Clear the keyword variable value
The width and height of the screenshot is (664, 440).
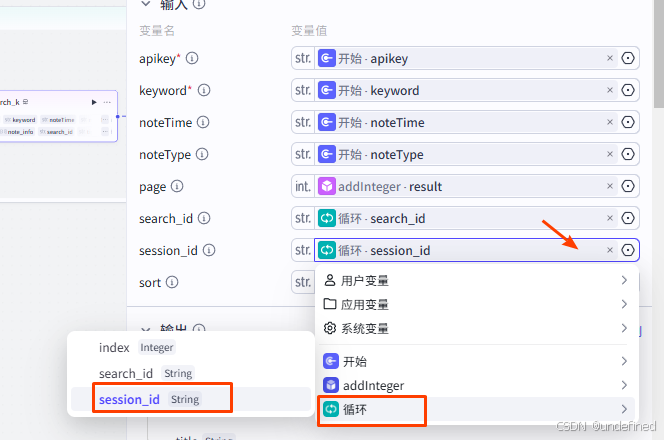pyautogui.click(x=610, y=90)
